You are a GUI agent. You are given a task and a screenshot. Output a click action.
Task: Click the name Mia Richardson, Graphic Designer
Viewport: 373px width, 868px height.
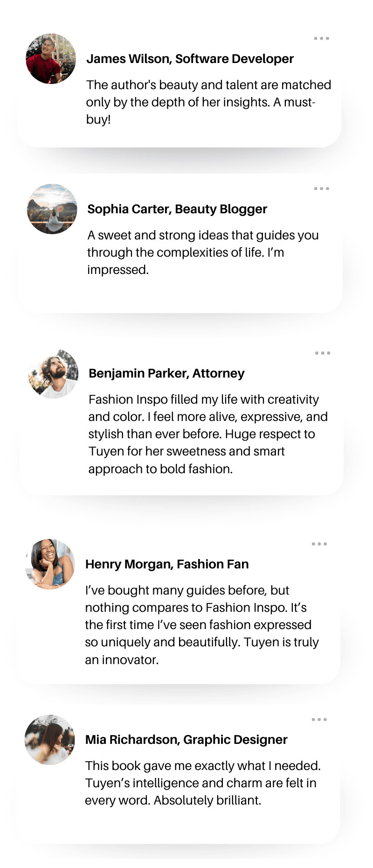(x=186, y=740)
